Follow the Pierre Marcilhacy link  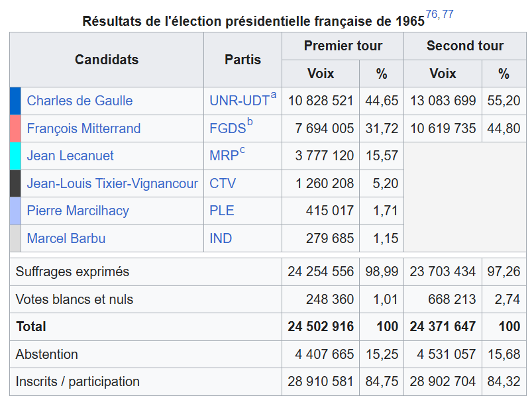tap(78, 211)
